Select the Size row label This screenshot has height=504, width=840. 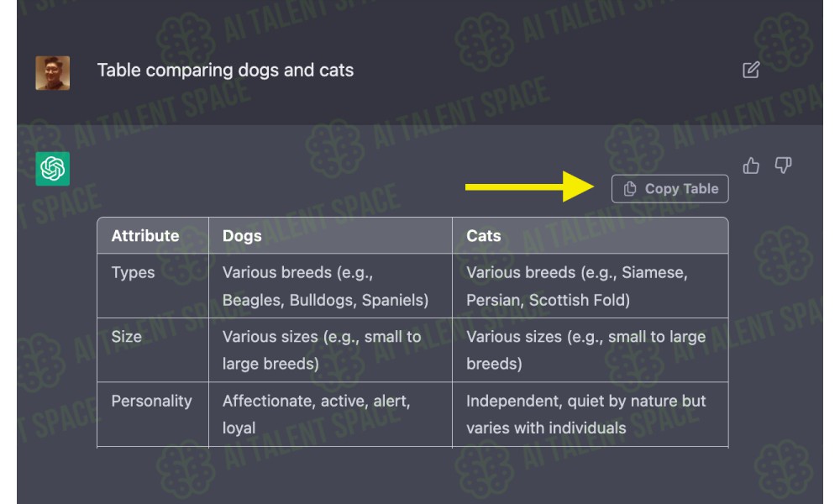[x=127, y=337]
